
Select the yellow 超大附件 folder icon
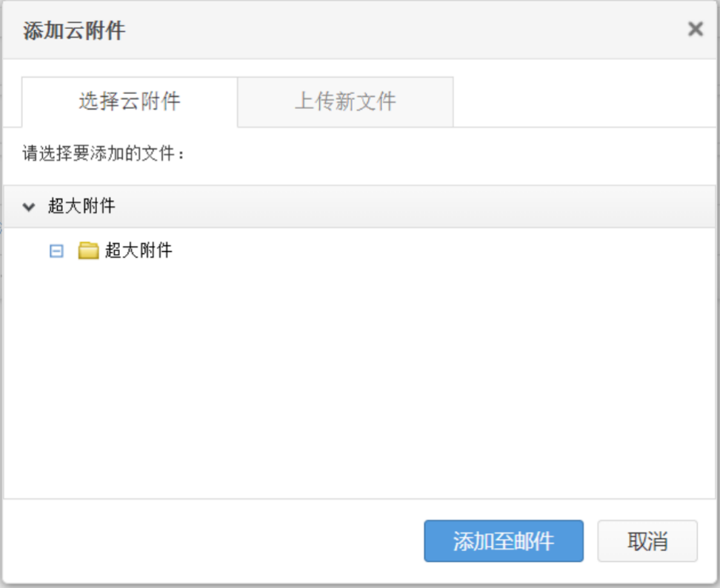[89, 250]
